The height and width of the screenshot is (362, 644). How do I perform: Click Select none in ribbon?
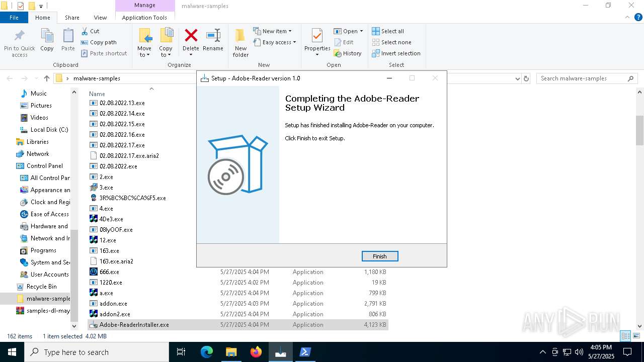click(391, 42)
